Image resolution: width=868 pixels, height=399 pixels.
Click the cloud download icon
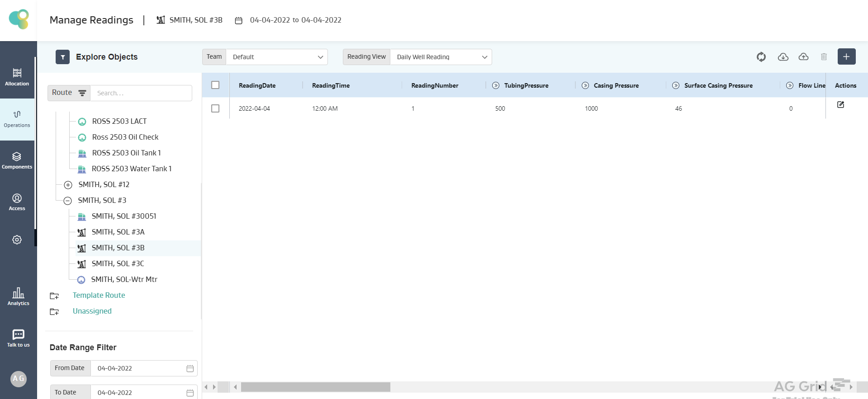tap(783, 57)
